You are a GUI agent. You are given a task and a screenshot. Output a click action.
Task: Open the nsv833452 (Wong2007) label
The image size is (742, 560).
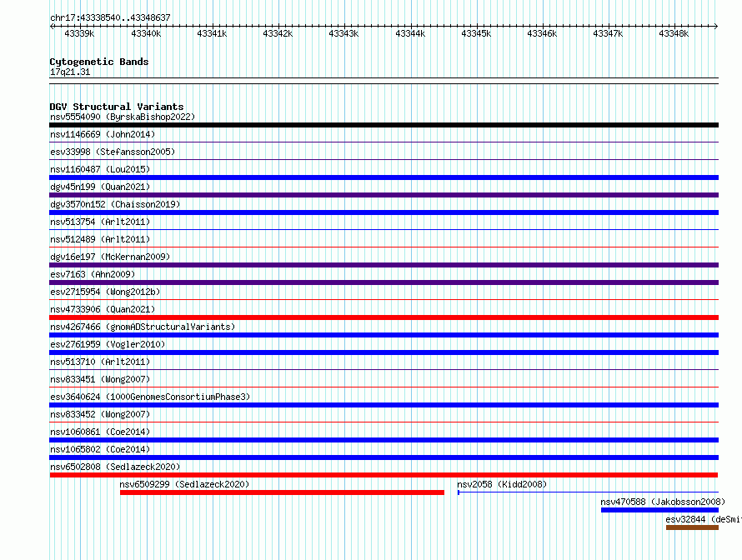(x=100, y=414)
